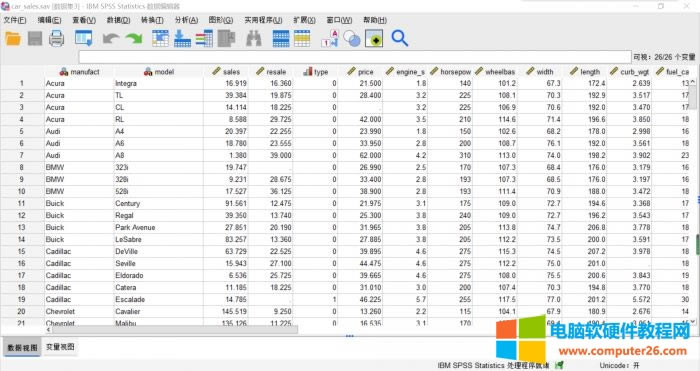The height and width of the screenshot is (371, 700).
Task: Open the 图形(G) menu
Action: [221, 20]
